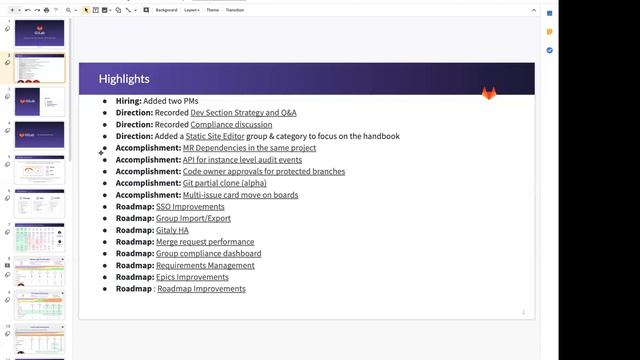Open the Git partial clone (alpha) link
640x360 pixels.
(224, 183)
